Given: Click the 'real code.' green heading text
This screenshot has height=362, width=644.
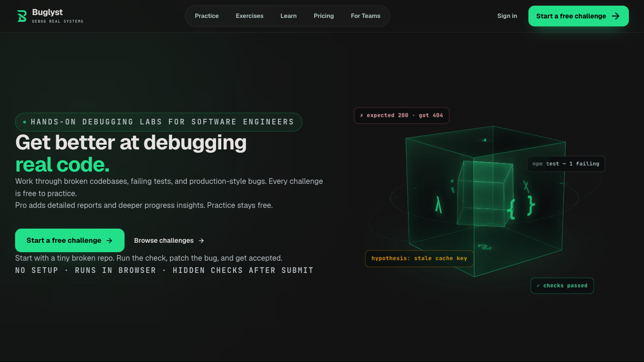Looking at the screenshot, I should [62, 165].
